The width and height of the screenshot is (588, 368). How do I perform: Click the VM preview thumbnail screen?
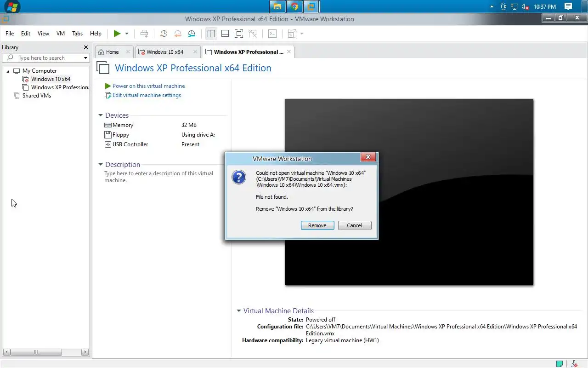[x=409, y=192]
